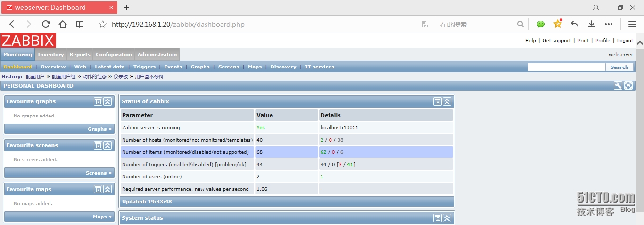The width and height of the screenshot is (644, 225).
Task: Open the Graphs submenu
Action: [x=200, y=67]
